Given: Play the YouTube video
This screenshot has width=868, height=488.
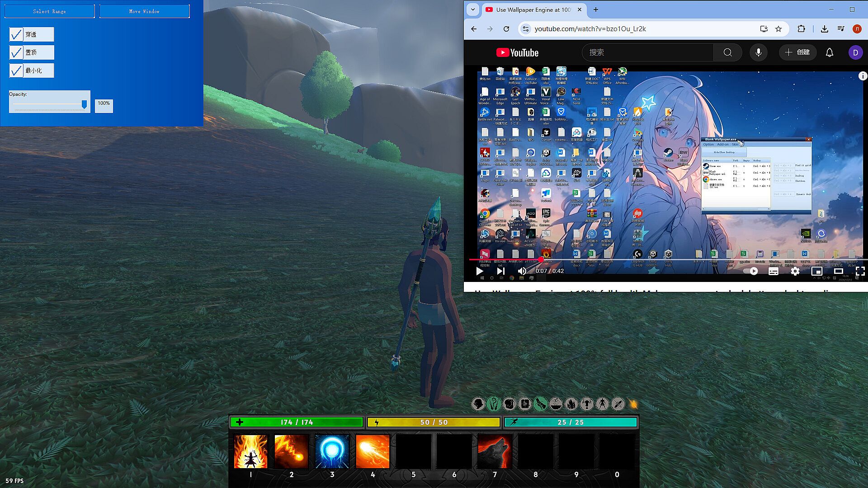Looking at the screenshot, I should 479,271.
